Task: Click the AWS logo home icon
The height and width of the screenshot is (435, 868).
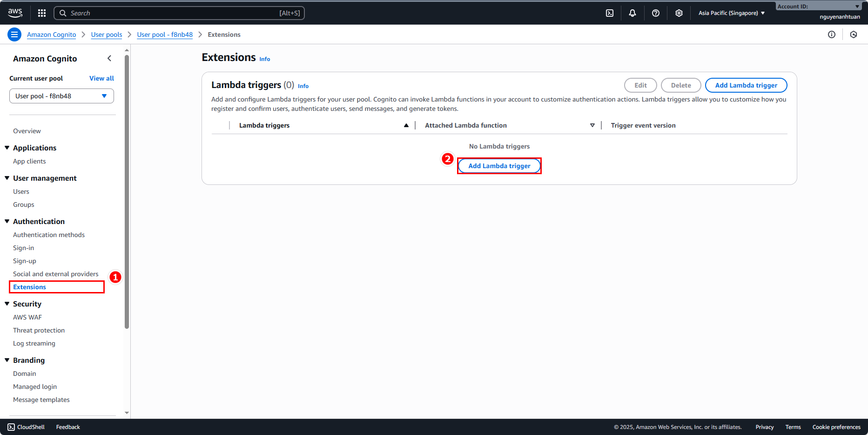Action: (x=15, y=13)
